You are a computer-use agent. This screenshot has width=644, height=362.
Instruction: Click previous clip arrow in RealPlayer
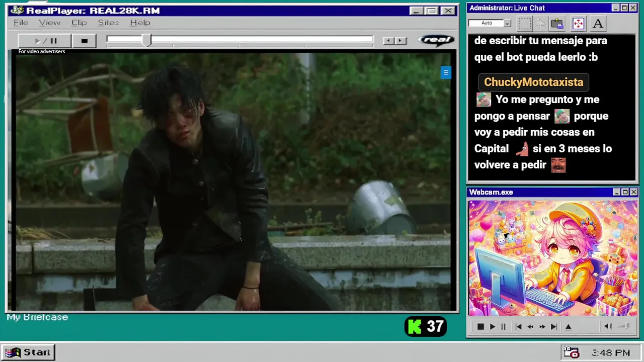tap(388, 41)
